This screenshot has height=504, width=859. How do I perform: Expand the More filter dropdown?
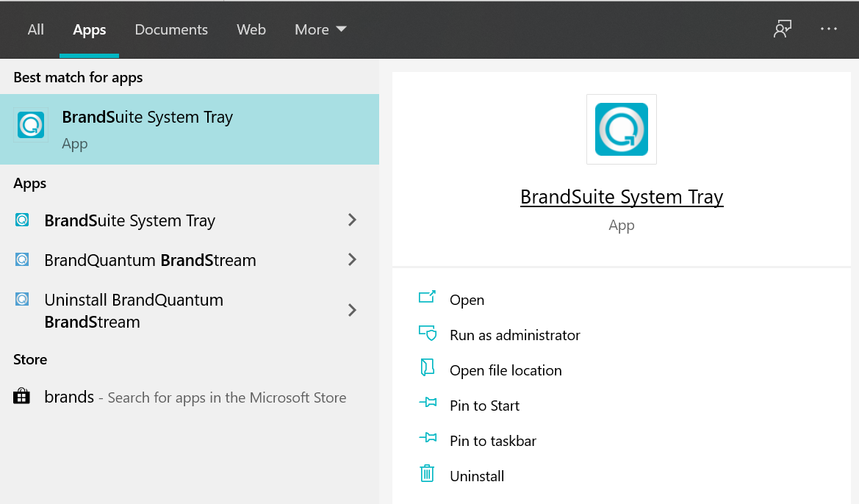[320, 29]
